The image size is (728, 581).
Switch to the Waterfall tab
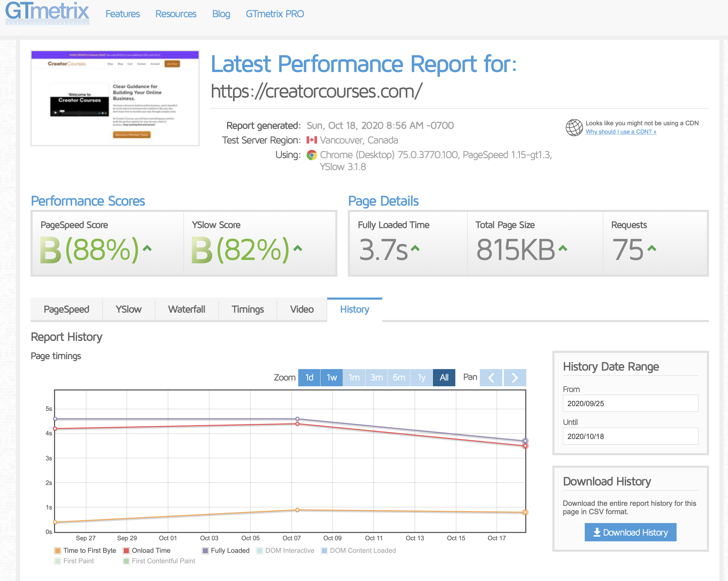click(187, 309)
